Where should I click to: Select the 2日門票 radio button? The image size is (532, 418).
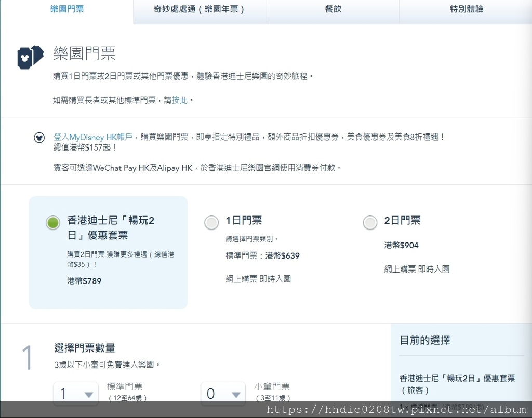point(370,222)
